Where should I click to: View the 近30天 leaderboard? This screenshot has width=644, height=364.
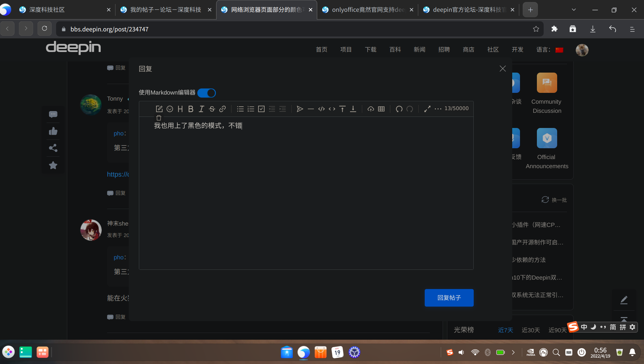click(x=530, y=330)
